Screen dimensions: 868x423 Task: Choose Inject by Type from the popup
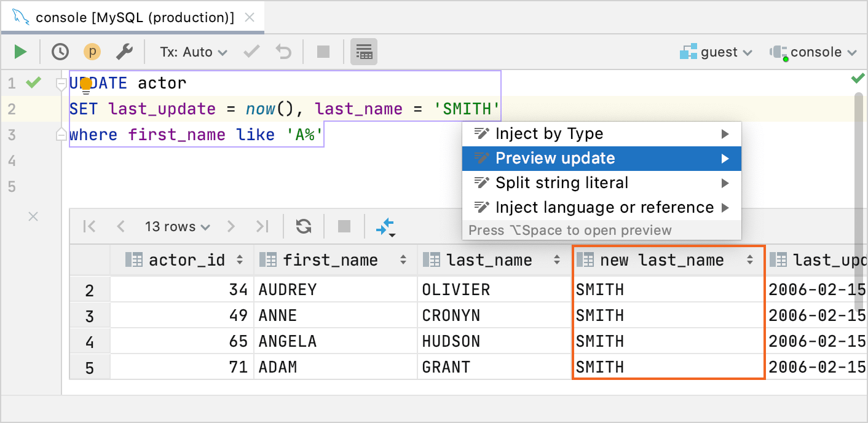(602, 134)
